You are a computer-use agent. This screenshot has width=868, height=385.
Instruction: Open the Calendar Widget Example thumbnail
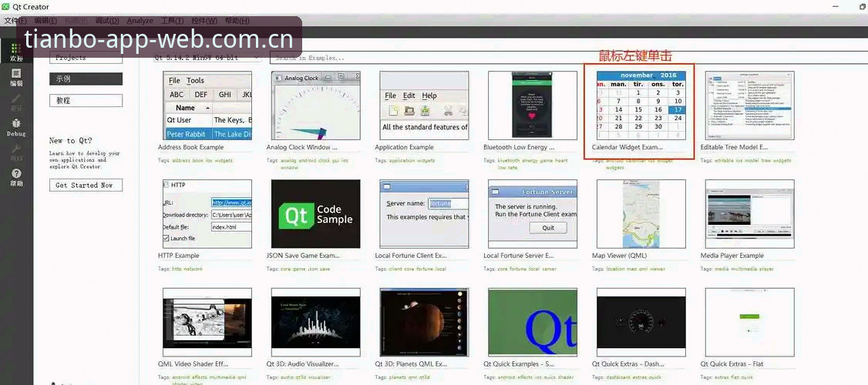tap(641, 105)
